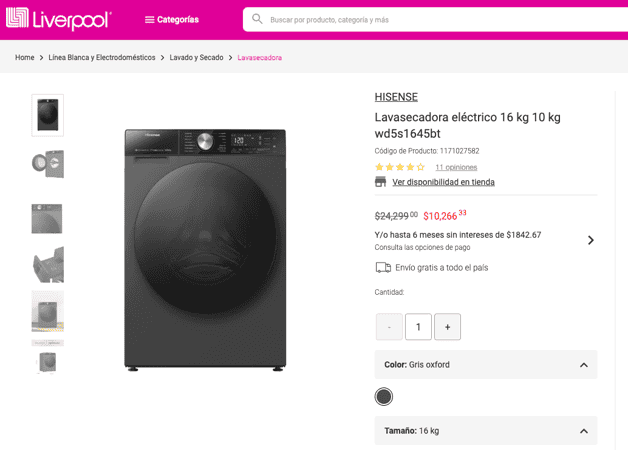Select the Gris oxford color swatch
The image size is (628, 450).
[384, 397]
